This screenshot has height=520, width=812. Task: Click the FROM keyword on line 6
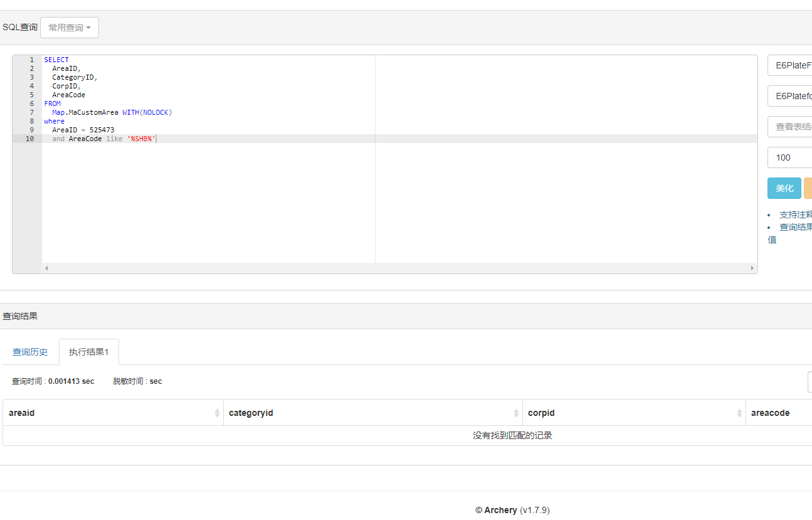coord(53,103)
